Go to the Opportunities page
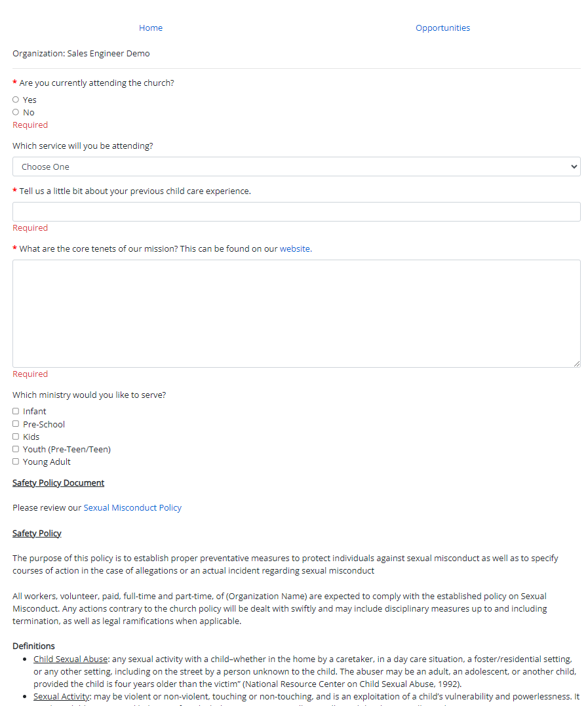 point(442,28)
